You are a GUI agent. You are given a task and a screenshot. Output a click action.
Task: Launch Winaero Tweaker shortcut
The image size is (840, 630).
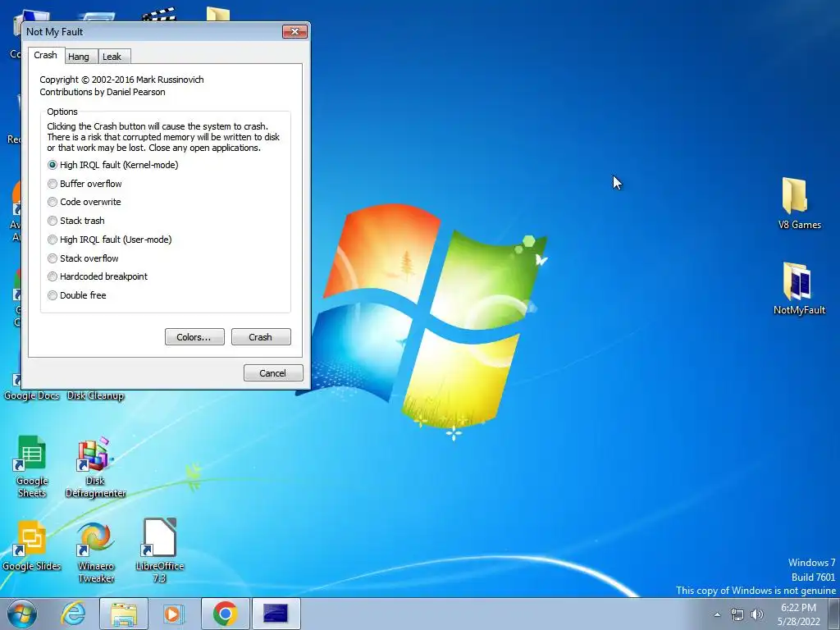(x=95, y=552)
